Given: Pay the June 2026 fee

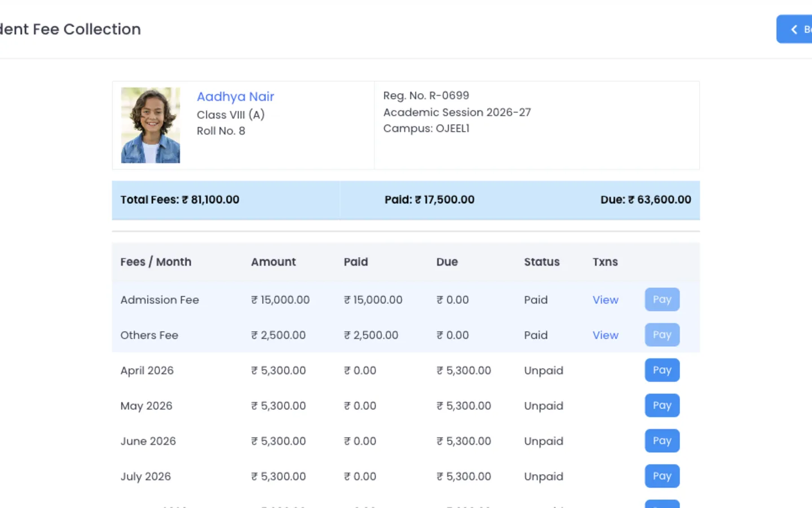Looking at the screenshot, I should tap(662, 441).
